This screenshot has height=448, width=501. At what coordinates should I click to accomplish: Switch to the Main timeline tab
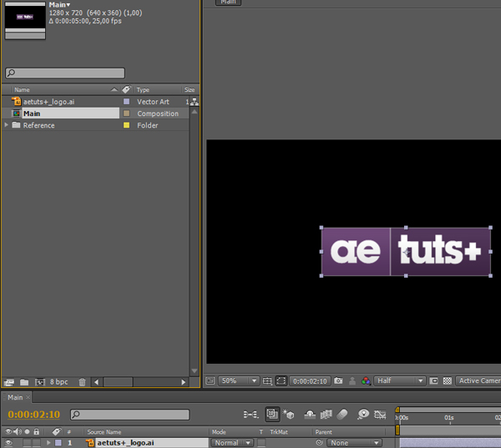click(x=15, y=397)
